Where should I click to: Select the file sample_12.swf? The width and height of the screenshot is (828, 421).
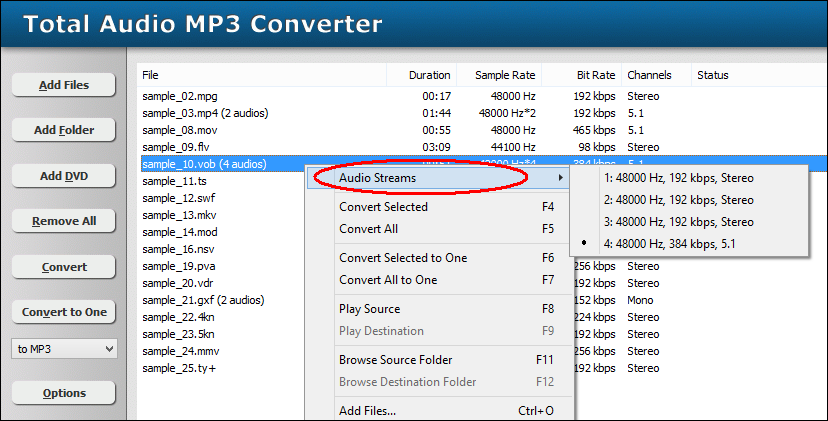178,198
